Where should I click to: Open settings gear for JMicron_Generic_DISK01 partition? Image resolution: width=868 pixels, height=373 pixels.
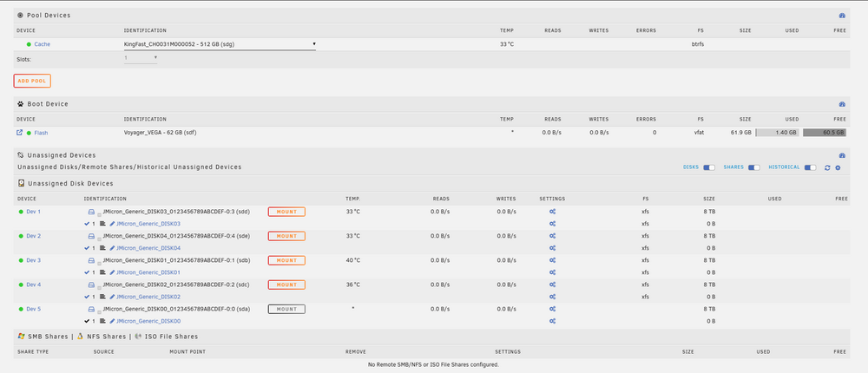click(552, 272)
